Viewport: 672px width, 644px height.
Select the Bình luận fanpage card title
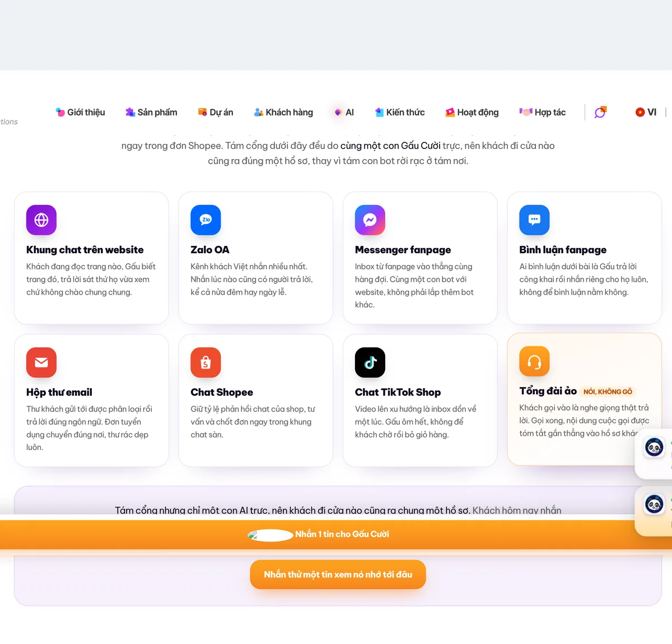pyautogui.click(x=563, y=250)
